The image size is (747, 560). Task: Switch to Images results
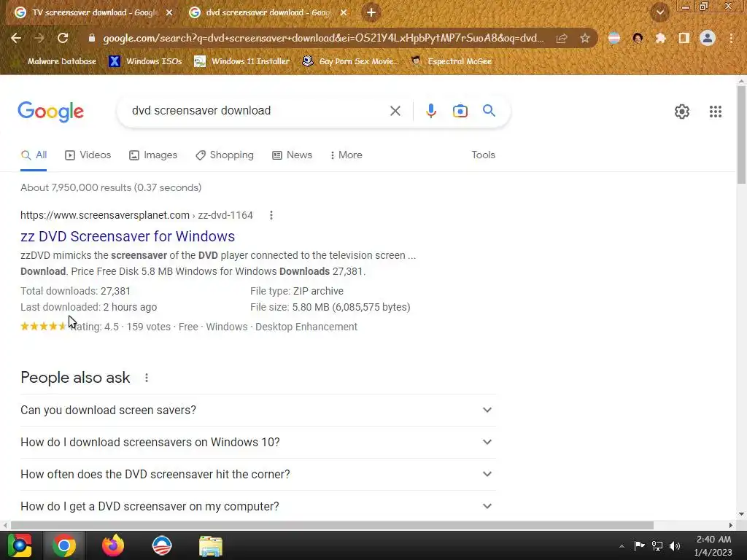point(153,155)
